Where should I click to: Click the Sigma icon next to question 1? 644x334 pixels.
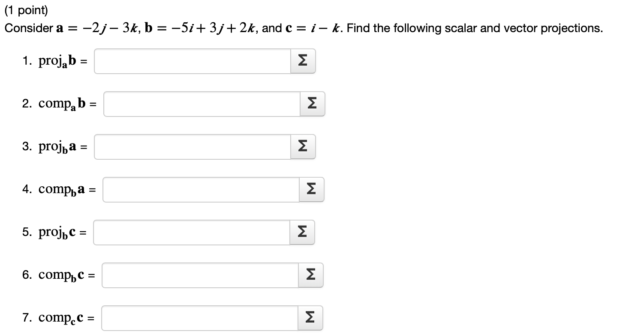point(302,61)
